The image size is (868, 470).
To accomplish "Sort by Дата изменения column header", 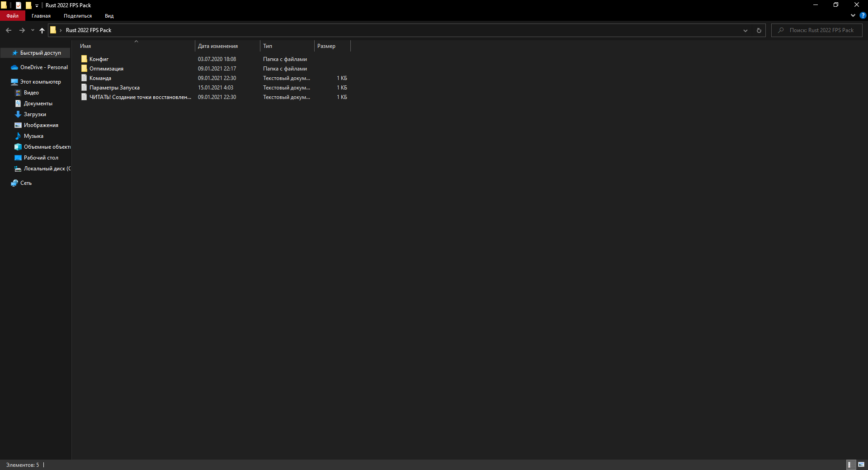I will pyautogui.click(x=227, y=46).
